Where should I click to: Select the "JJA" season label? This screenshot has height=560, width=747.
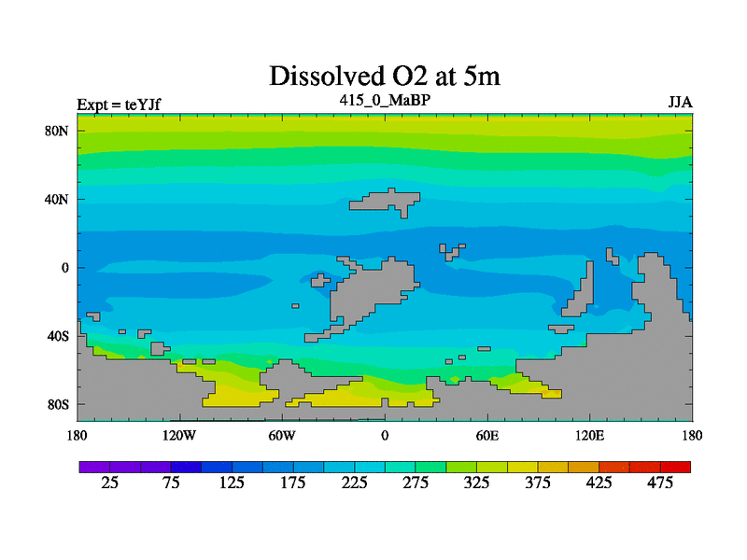point(679,103)
